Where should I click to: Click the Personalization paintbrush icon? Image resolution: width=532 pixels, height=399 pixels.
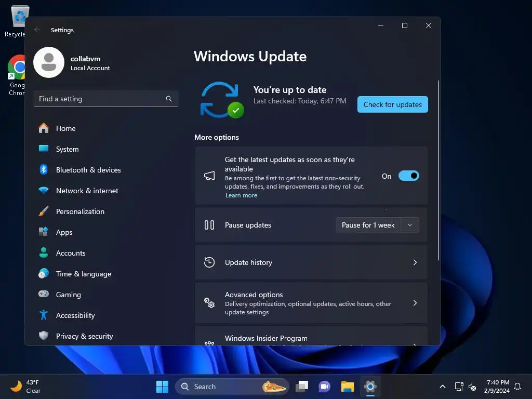point(44,211)
